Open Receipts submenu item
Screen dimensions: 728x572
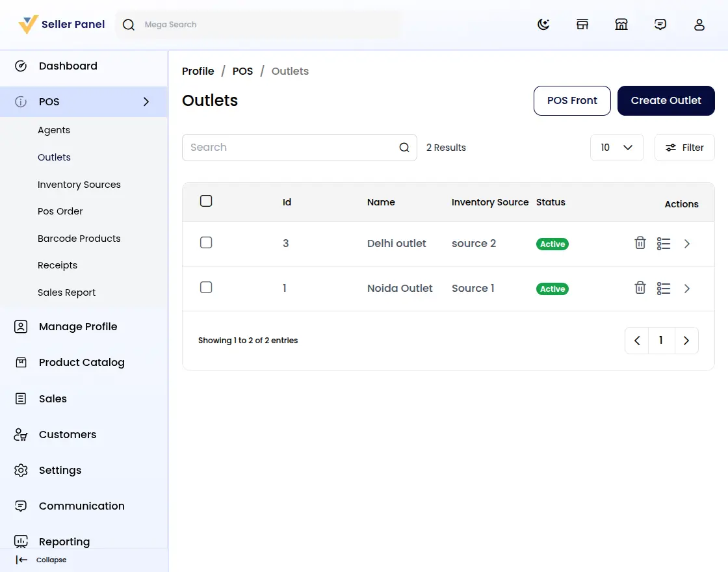58,265
